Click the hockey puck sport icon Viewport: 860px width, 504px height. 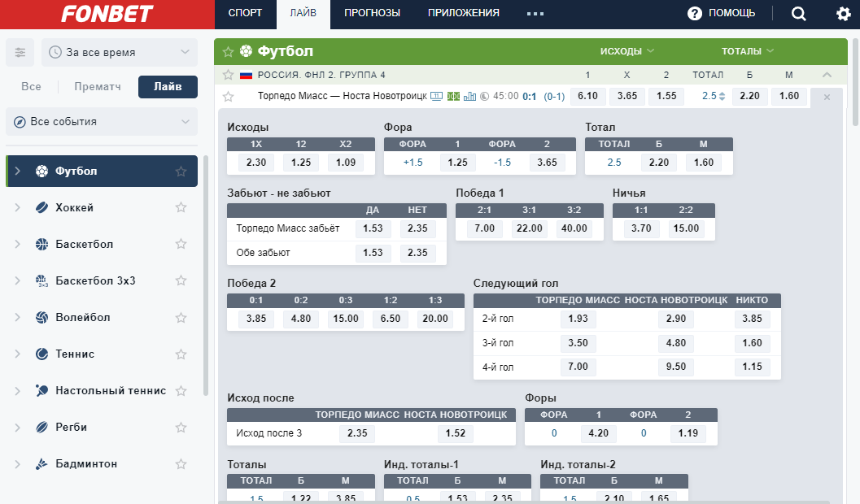point(41,207)
